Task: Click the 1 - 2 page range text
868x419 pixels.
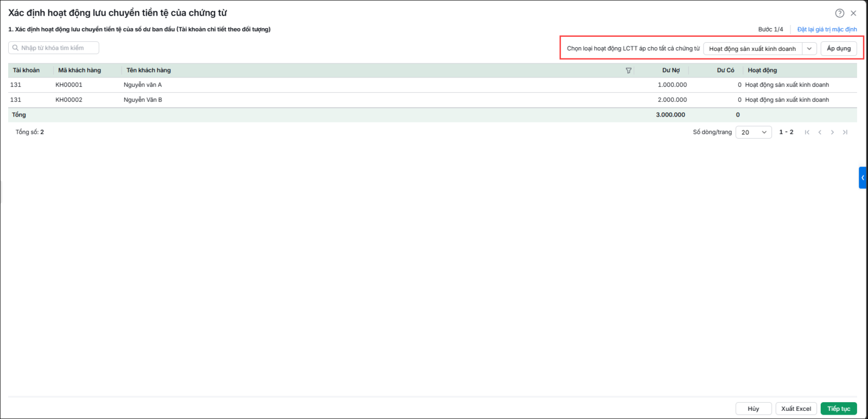Action: click(x=786, y=132)
